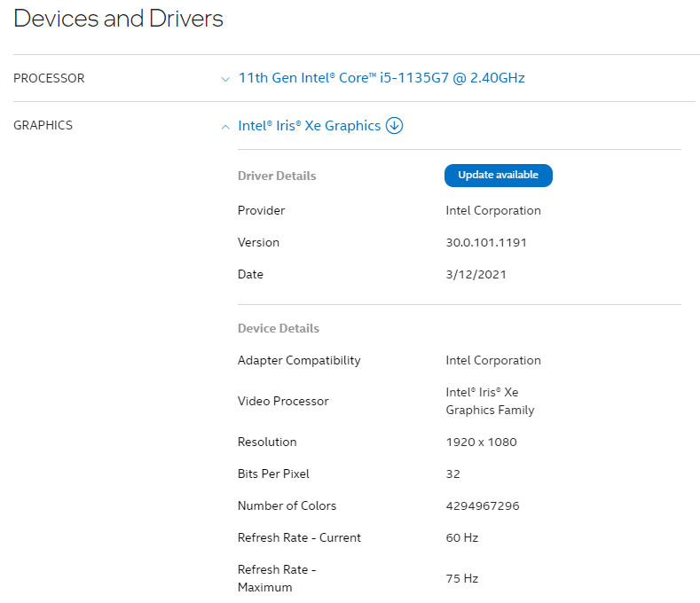Viewport: 700px width, 603px height.
Task: Click the GRAPHICS section label
Action: [x=43, y=125]
